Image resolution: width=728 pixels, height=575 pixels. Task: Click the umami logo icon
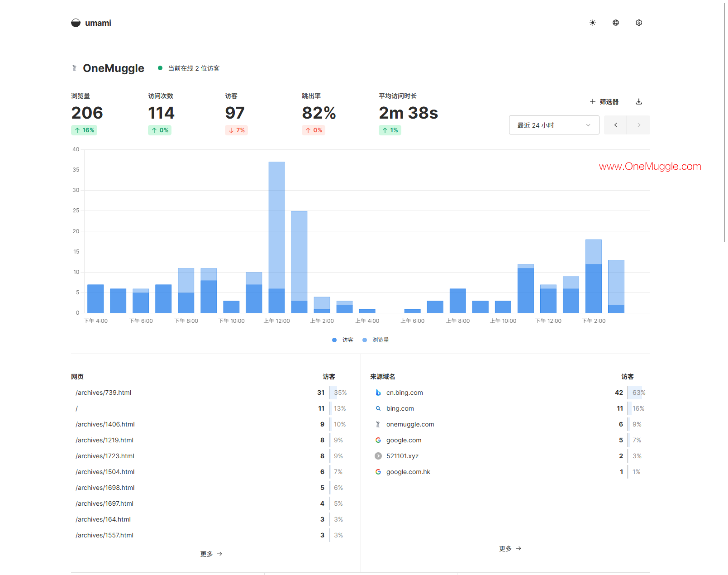pos(76,23)
